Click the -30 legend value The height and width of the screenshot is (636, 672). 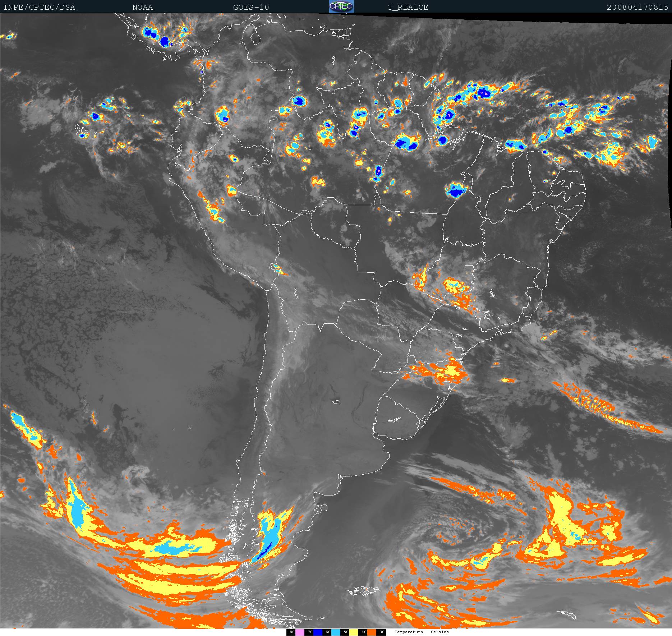(381, 632)
